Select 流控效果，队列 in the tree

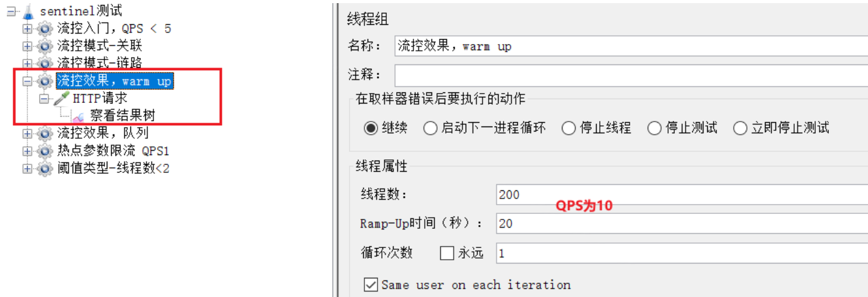[x=102, y=133]
